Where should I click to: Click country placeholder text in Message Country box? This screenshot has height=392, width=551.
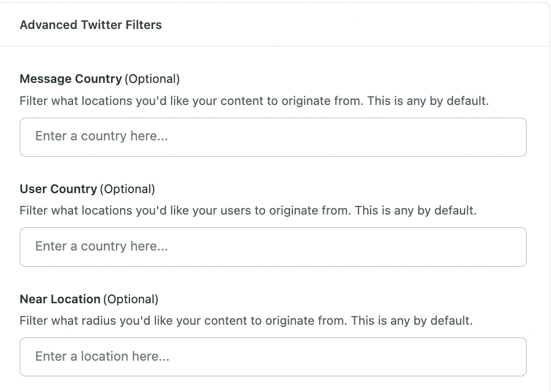click(101, 136)
